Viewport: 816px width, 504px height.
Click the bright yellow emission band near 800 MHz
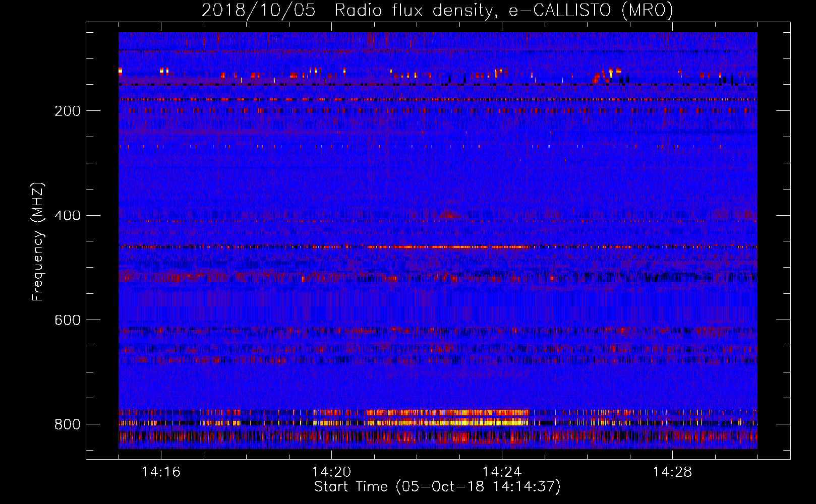tap(448, 422)
